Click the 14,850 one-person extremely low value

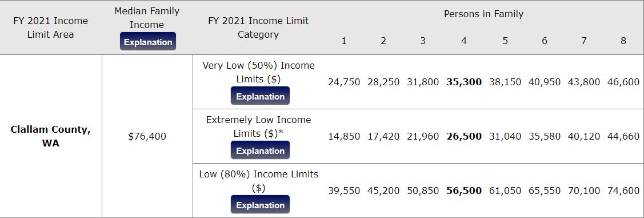(x=344, y=136)
